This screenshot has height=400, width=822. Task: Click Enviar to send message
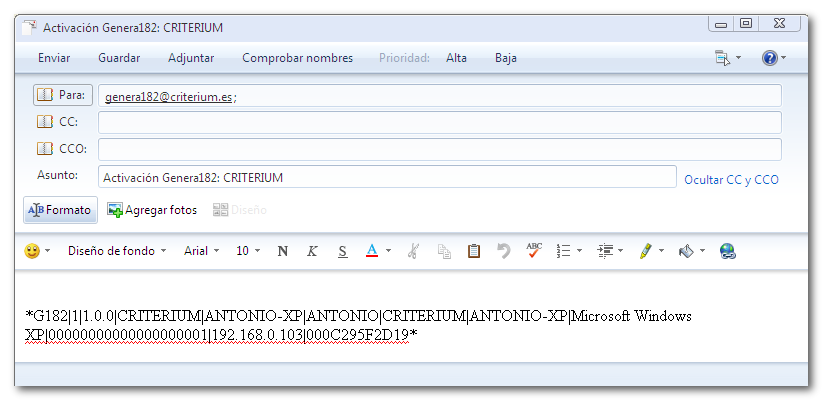54,58
